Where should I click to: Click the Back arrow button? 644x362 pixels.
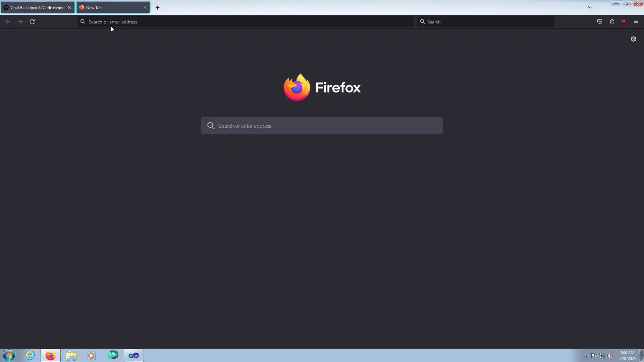click(8, 22)
